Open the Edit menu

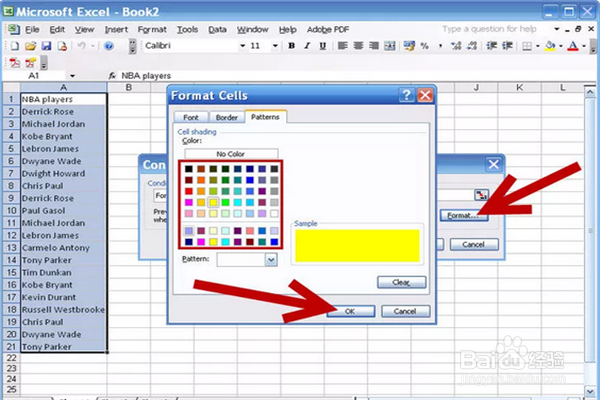(x=57, y=29)
